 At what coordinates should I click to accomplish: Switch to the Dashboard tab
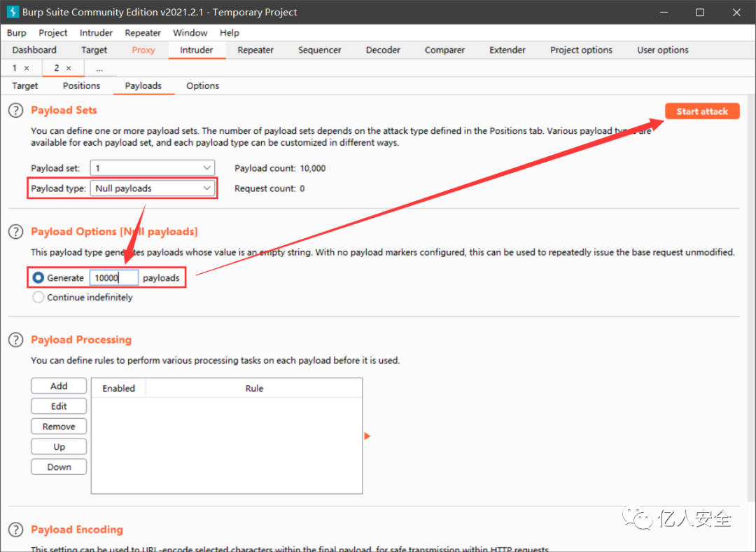(34, 50)
